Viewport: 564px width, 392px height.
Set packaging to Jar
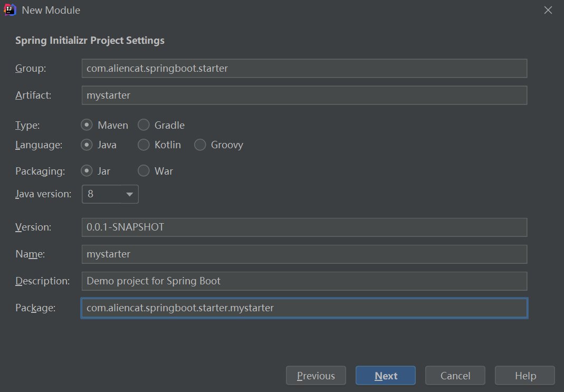pos(87,171)
